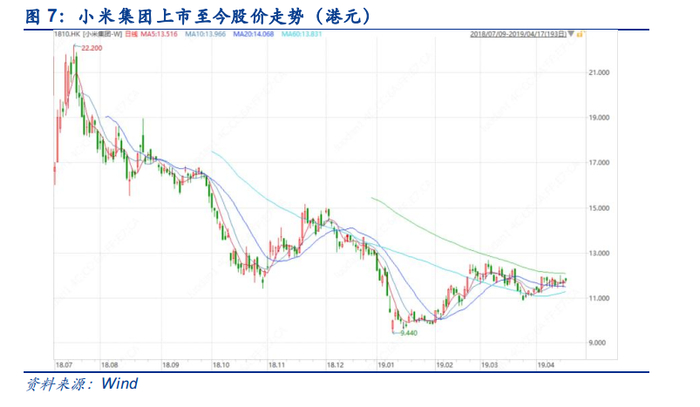The width and height of the screenshot is (700, 407).
Task: Click the 9.000 price axis label
Action: (597, 343)
